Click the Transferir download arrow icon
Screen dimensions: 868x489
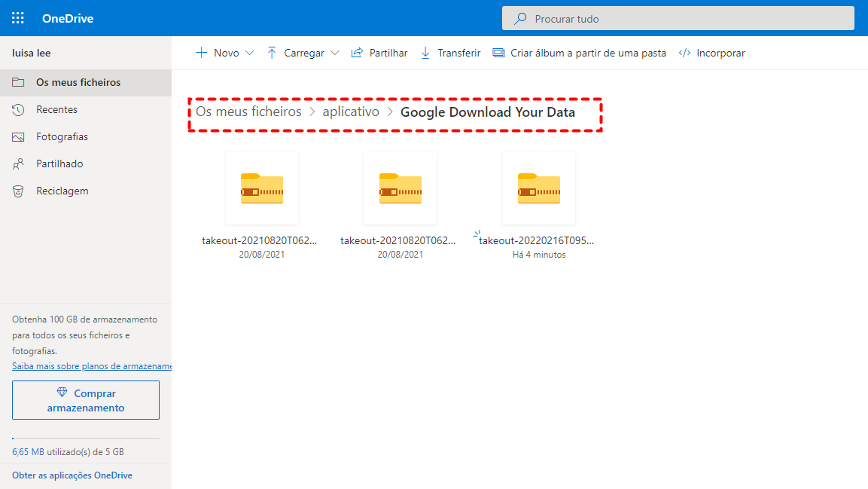[425, 53]
